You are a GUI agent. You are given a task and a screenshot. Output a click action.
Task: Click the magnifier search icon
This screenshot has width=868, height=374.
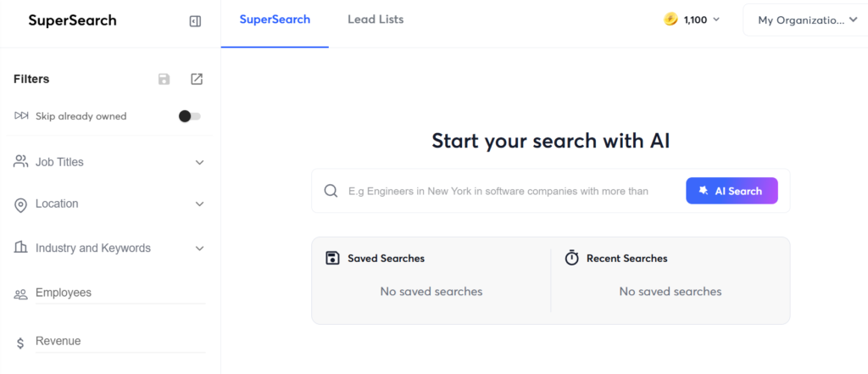click(x=331, y=191)
